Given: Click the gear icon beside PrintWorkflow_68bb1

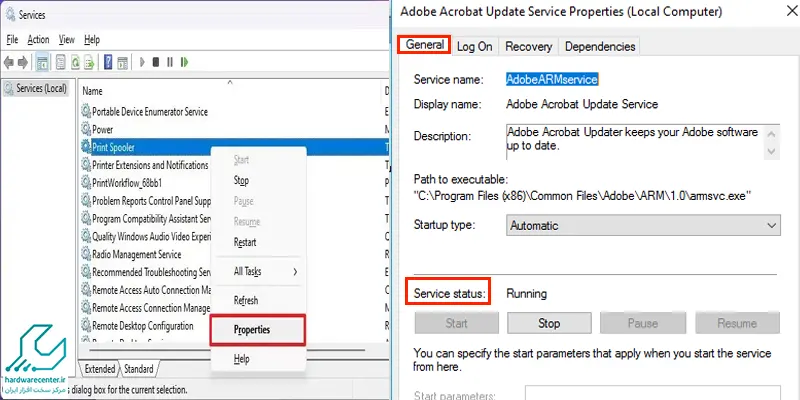Looking at the screenshot, I should (86, 183).
